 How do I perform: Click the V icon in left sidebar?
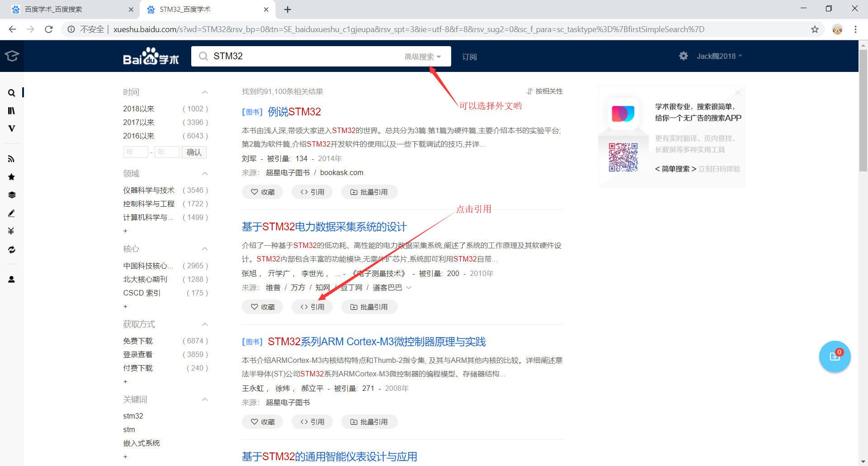pyautogui.click(x=12, y=128)
